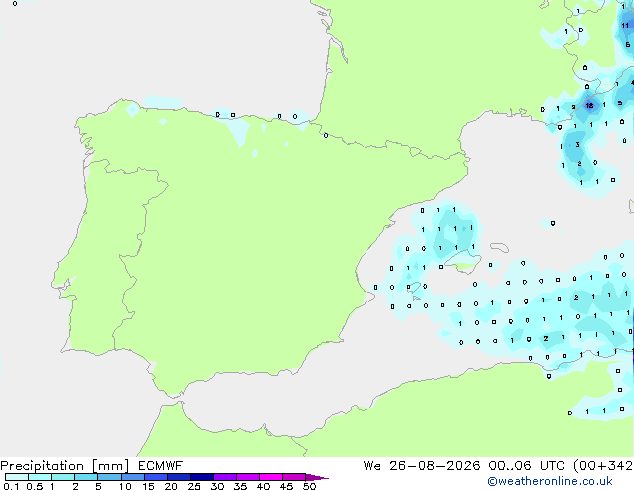This screenshot has height=490, width=634.
Task: Pick the 30–35 mm purple legend swatch
Action: point(225,477)
